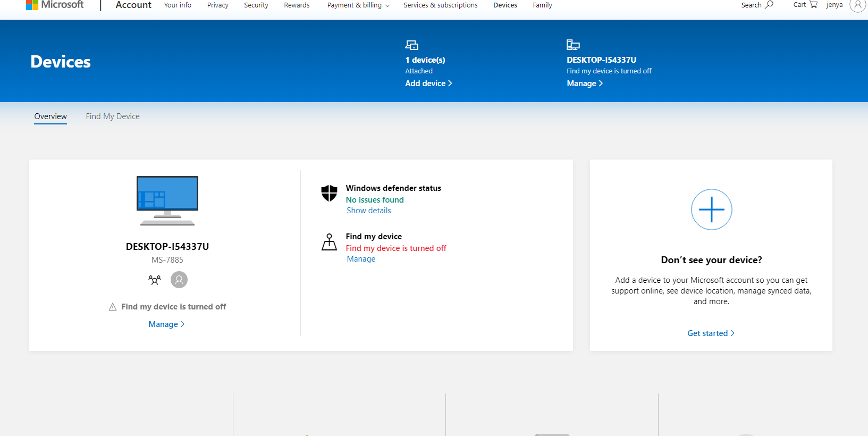
Task: Click DESKTOP-I54337U computer icon in banner
Action: (x=573, y=45)
